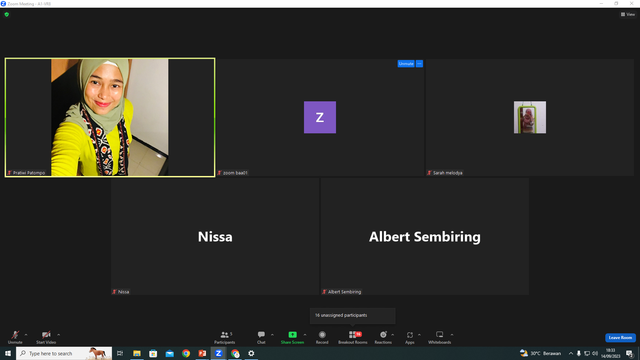Open the View layout menu

628,14
